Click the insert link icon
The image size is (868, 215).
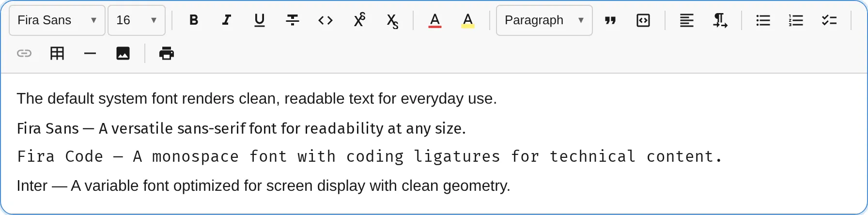coord(24,53)
